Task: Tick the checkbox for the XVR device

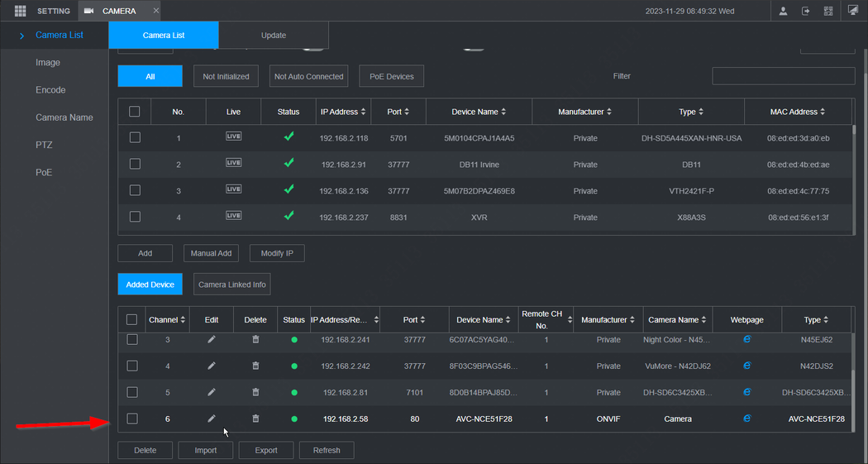Action: [135, 217]
